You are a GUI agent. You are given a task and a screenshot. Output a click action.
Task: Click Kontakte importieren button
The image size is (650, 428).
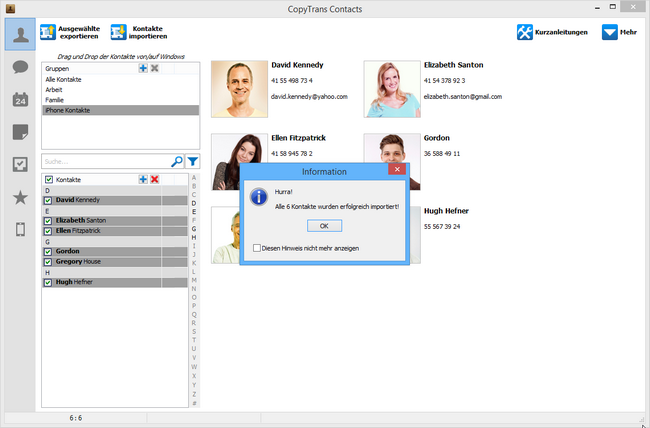(x=138, y=32)
